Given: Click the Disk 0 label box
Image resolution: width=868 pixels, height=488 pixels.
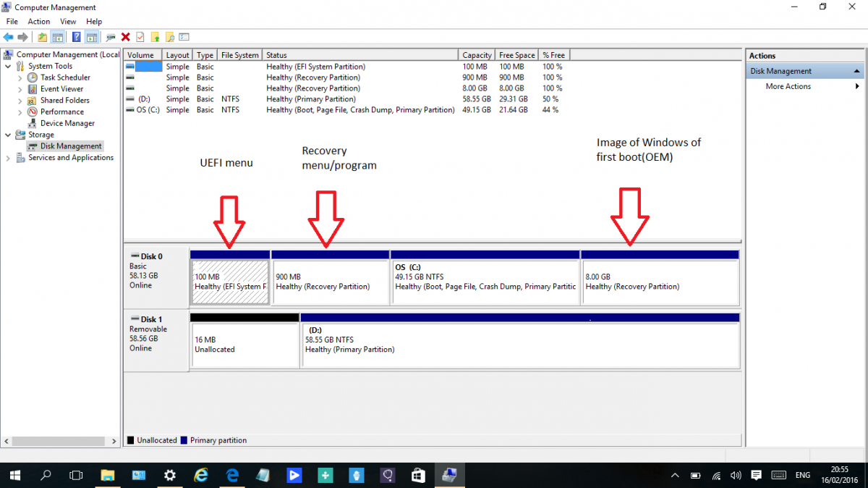Looking at the screenshot, I should tap(156, 278).
